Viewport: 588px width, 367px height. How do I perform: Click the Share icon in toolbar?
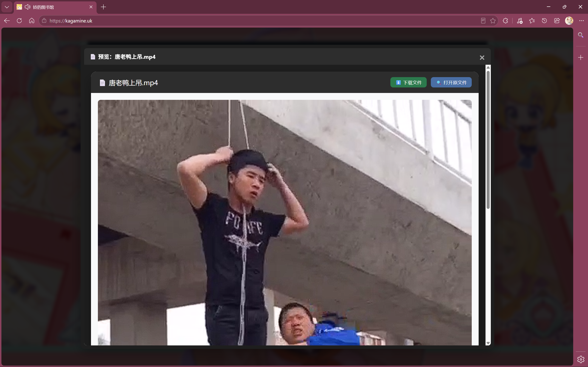click(557, 21)
